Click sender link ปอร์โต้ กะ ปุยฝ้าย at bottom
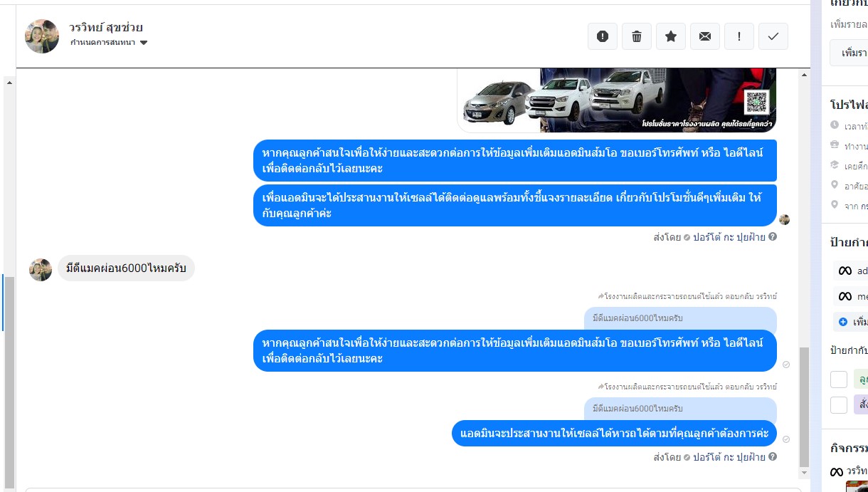Screen dimensions: 868x492 pos(729,457)
